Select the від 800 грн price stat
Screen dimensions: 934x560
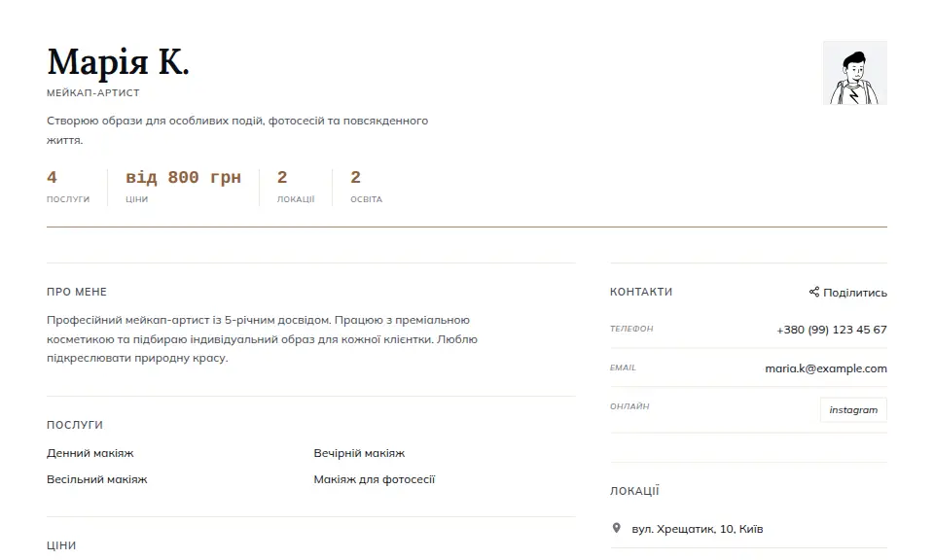(x=183, y=187)
